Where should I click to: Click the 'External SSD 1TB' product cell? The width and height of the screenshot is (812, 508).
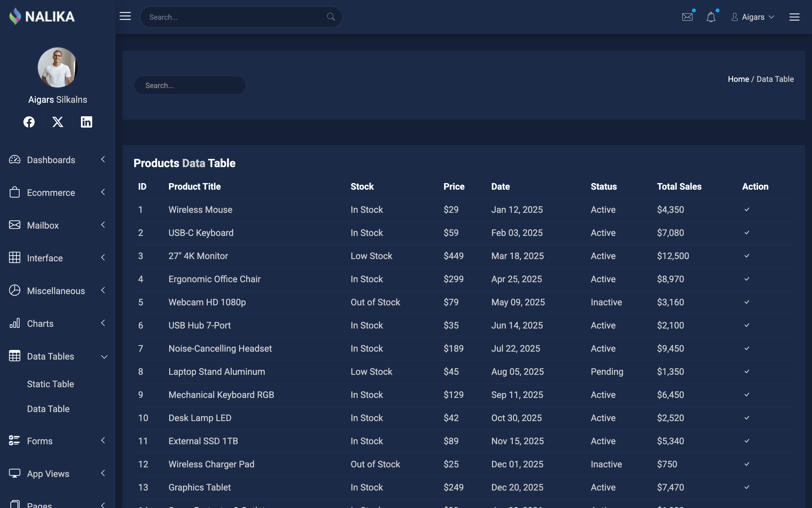pos(203,441)
